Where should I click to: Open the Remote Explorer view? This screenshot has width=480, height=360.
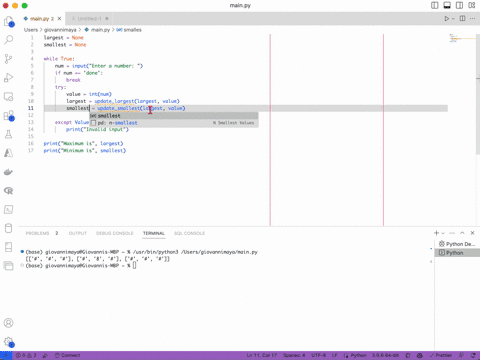(x=9, y=97)
